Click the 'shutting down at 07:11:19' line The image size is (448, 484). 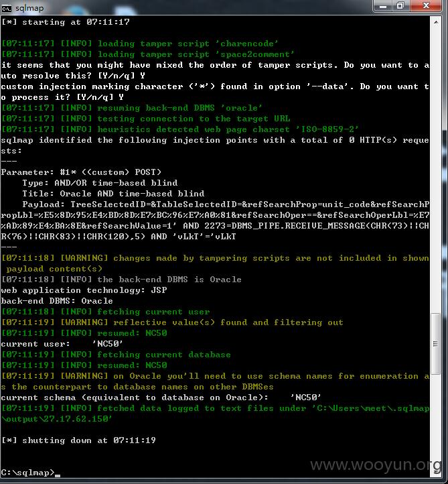pos(78,440)
